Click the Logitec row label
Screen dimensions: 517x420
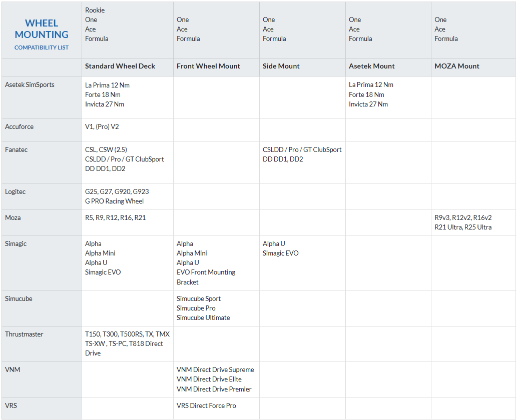(16, 191)
